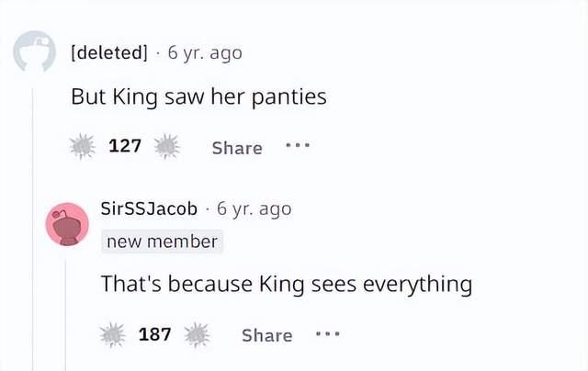This screenshot has width=588, height=371.
Task: Downvote the reply with 187 points
Action: 198,335
